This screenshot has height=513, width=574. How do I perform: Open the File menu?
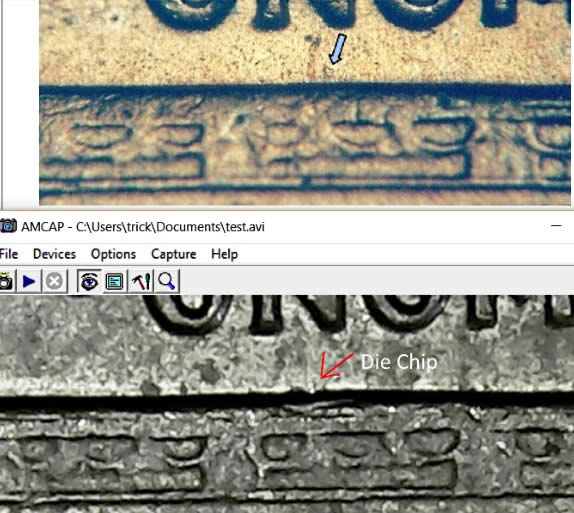coord(9,254)
